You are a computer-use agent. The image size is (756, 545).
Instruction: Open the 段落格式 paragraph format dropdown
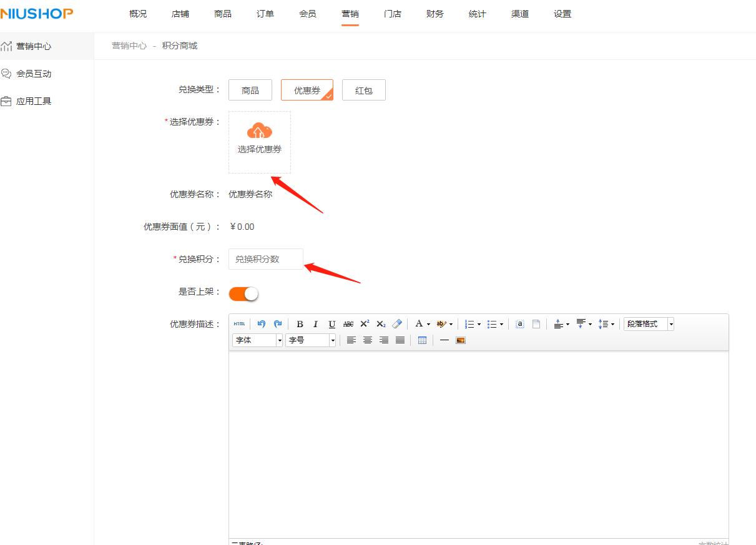(x=648, y=323)
